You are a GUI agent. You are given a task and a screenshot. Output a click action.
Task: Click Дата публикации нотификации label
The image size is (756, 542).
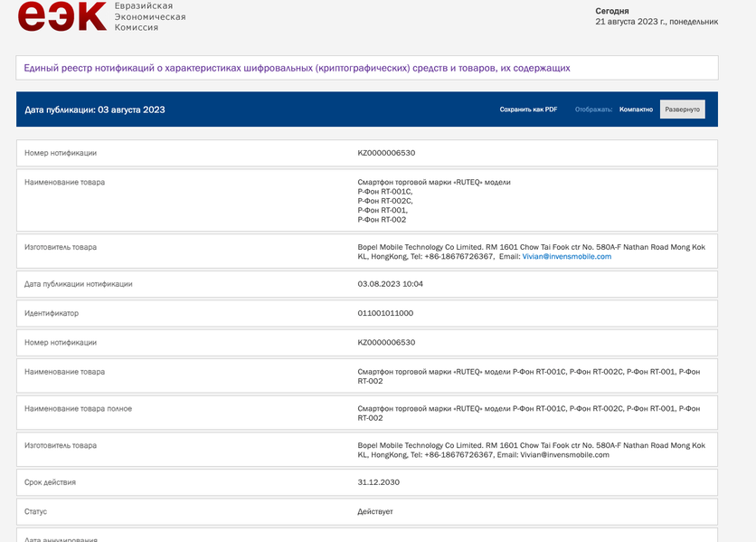pyautogui.click(x=79, y=284)
